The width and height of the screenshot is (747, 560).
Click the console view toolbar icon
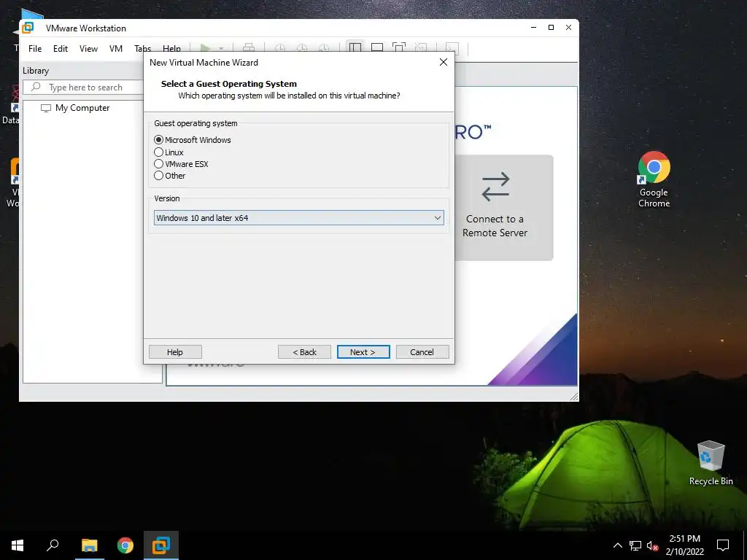click(452, 47)
